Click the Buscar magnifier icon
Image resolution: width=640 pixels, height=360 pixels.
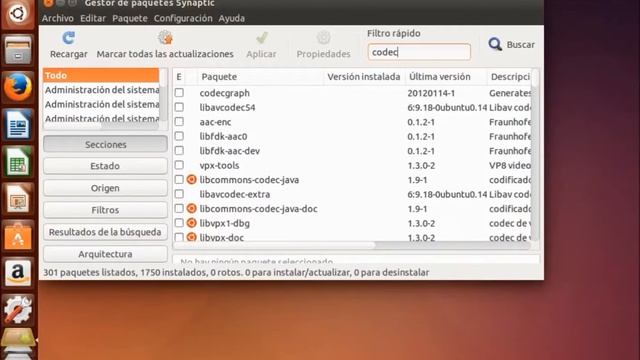click(x=495, y=44)
